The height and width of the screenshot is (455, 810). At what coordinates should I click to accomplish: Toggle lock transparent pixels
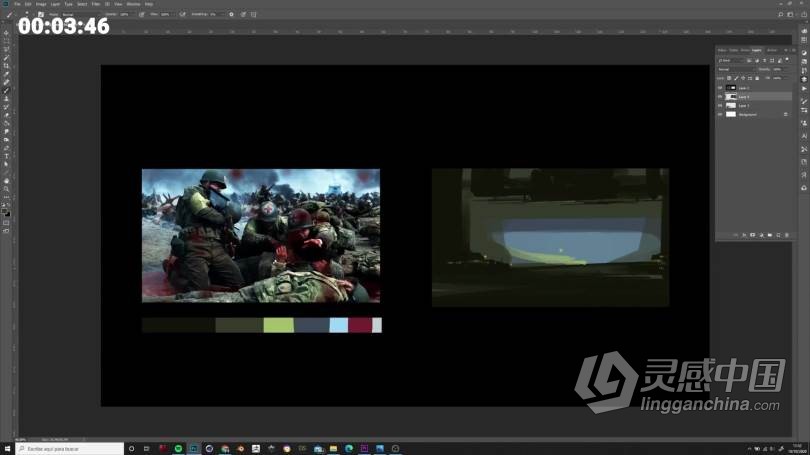click(729, 78)
